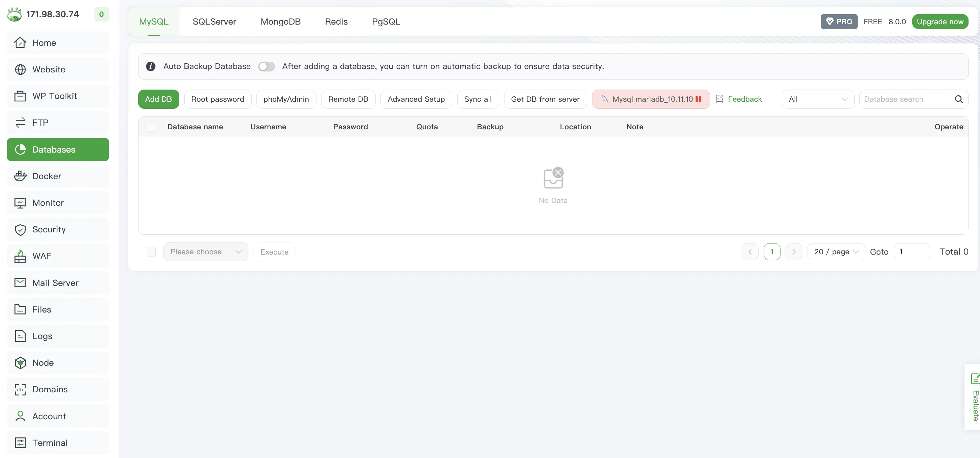Click the database search magnifier icon
This screenshot has height=458, width=980.
[x=959, y=99]
